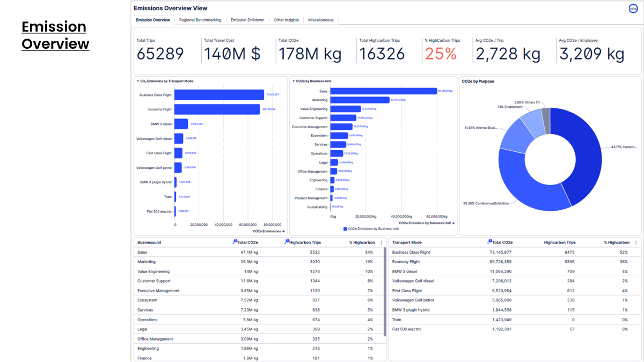Click the Marketing bar in the Business Unit chart
This screenshot has width=644, height=362.
(x=360, y=100)
